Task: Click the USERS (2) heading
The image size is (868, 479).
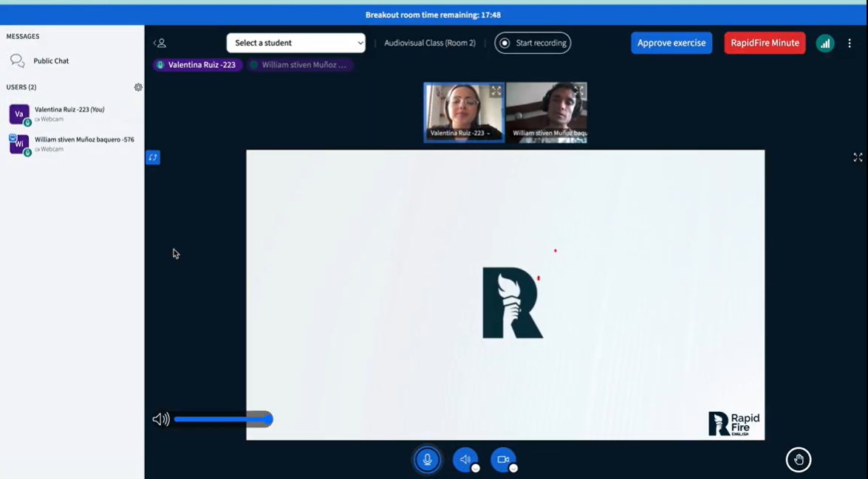Action: coord(21,87)
